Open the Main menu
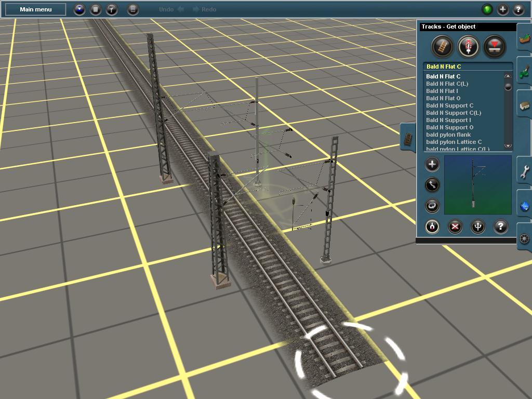 [x=36, y=9]
